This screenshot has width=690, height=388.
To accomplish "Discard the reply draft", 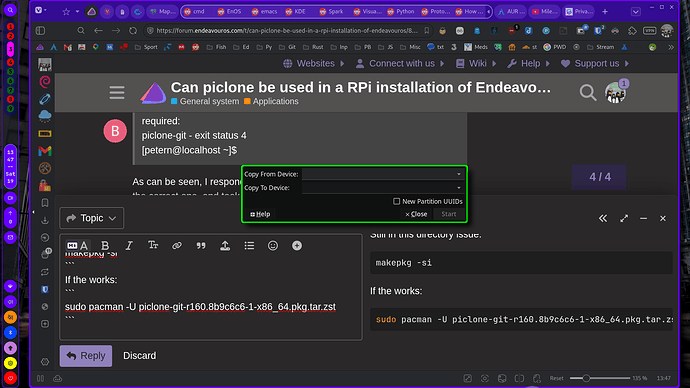I will (139, 355).
